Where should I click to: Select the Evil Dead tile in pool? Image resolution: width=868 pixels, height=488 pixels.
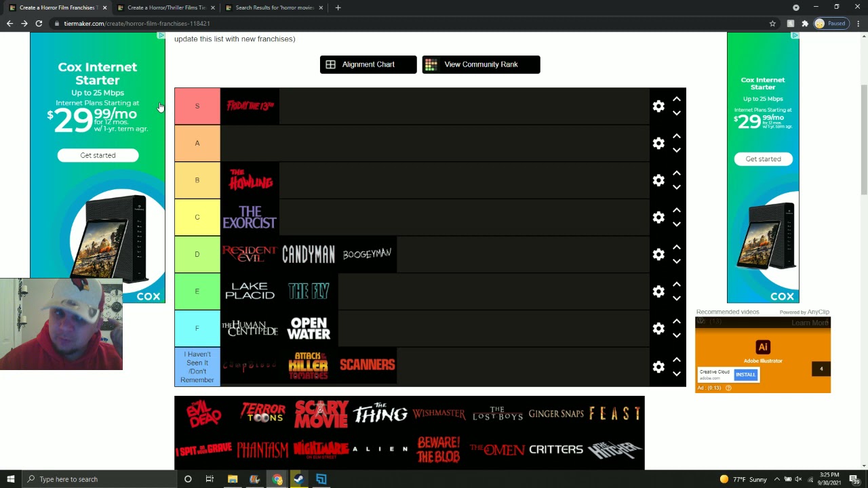[x=203, y=413]
